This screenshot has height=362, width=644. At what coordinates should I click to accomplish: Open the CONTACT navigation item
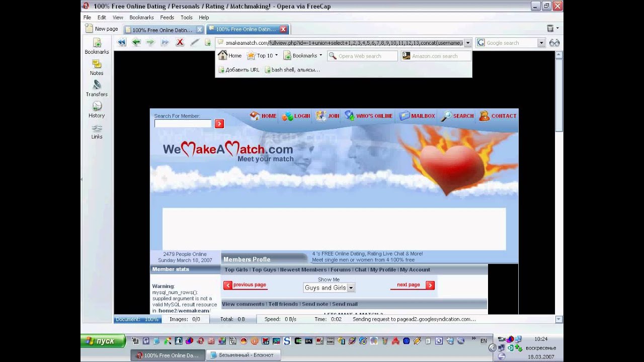(498, 116)
